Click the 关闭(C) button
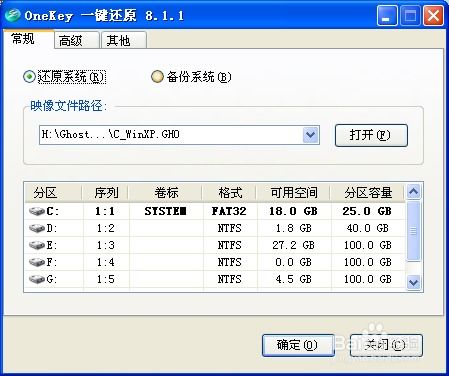This screenshot has width=449, height=376. coord(386,345)
